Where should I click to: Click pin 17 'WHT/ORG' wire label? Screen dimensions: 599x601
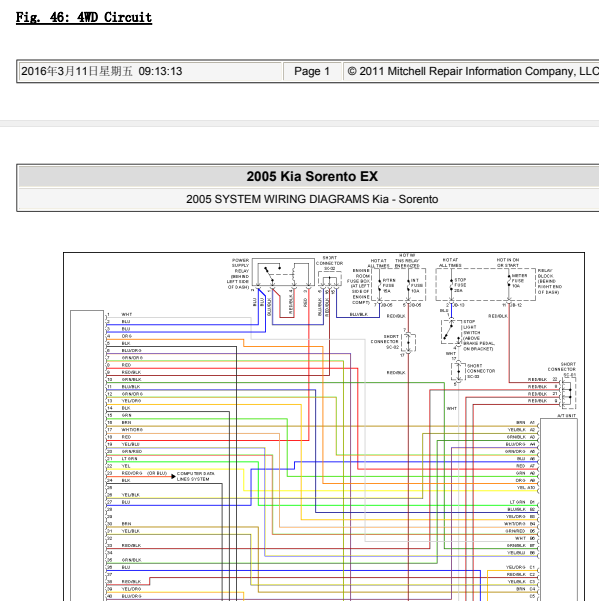tap(132, 430)
